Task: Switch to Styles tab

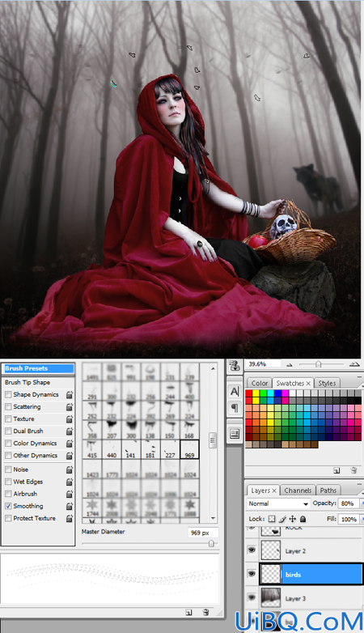Action: (327, 383)
